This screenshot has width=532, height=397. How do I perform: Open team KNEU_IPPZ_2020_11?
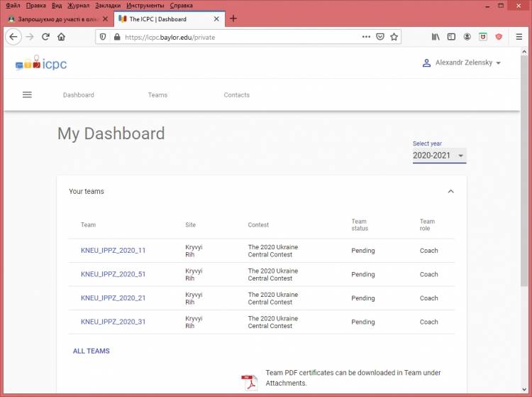(x=113, y=251)
